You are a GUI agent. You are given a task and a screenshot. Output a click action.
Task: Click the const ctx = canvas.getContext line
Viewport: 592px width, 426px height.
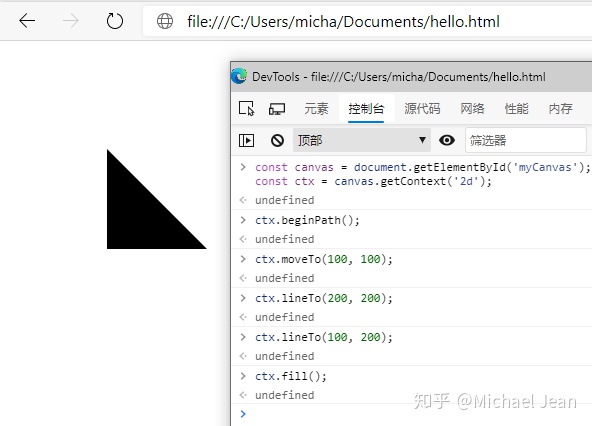pyautogui.click(x=373, y=181)
